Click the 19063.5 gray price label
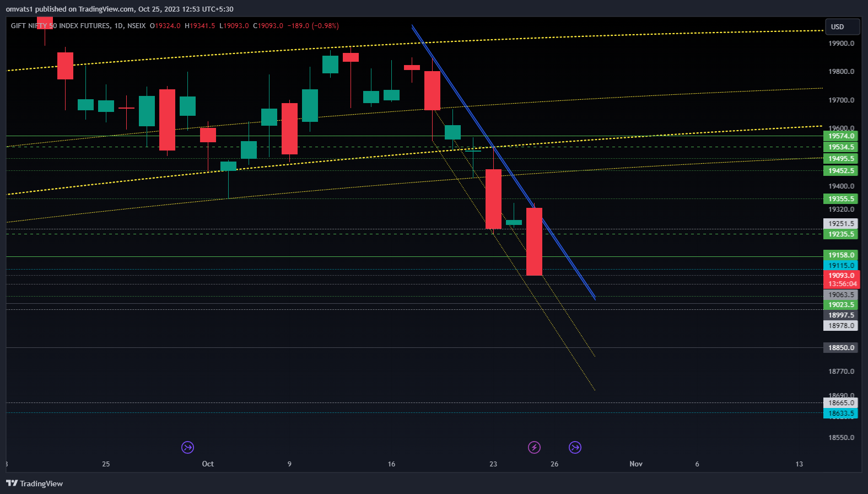Viewport: 868px width, 494px height. pos(841,295)
